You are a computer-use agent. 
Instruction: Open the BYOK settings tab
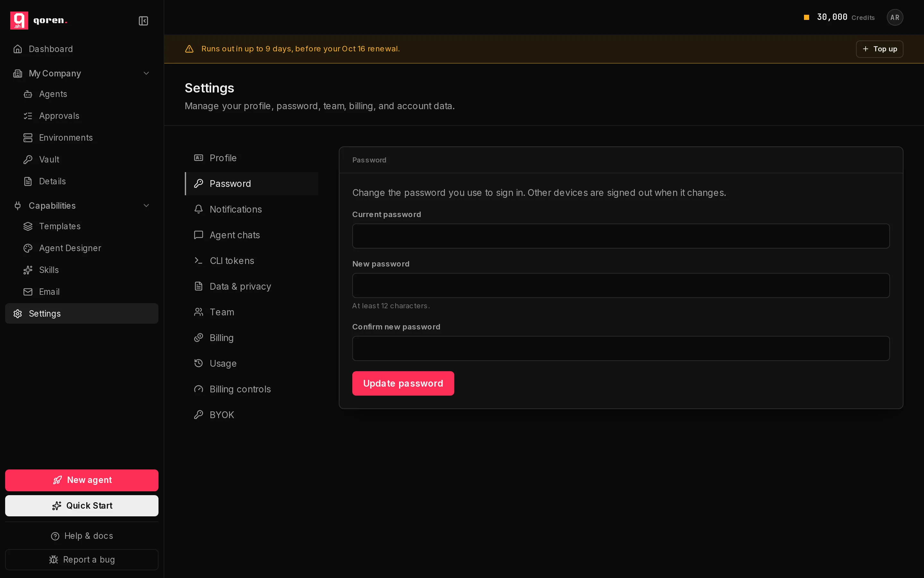(x=252, y=415)
